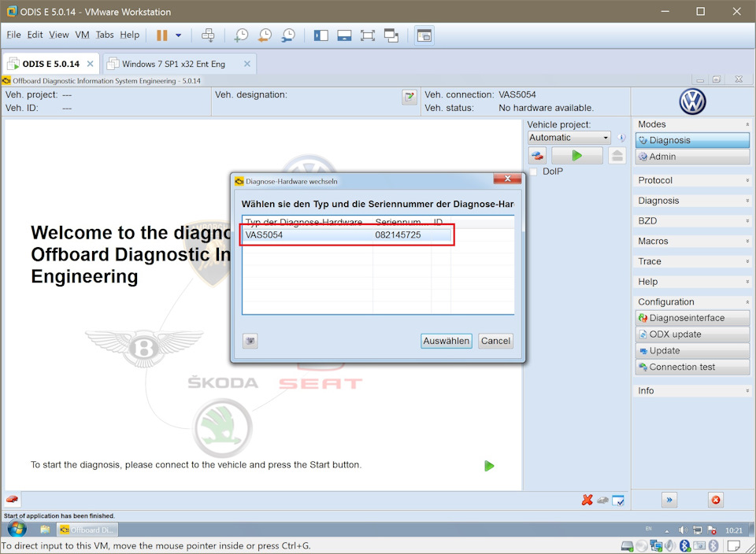Click the grey car icon in the bottom bar
The width and height of the screenshot is (756, 554).
[x=602, y=500]
